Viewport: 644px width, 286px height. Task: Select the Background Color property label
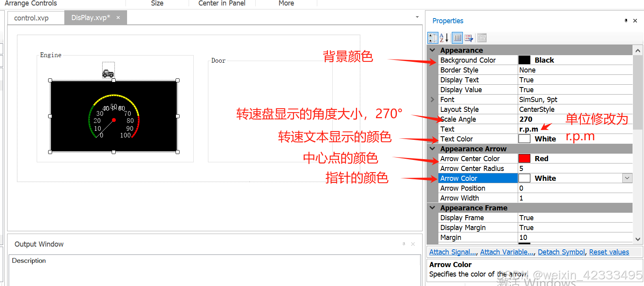coord(468,60)
